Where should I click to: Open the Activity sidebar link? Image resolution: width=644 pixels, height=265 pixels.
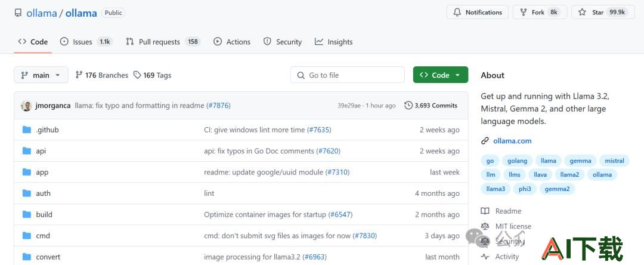click(500, 257)
